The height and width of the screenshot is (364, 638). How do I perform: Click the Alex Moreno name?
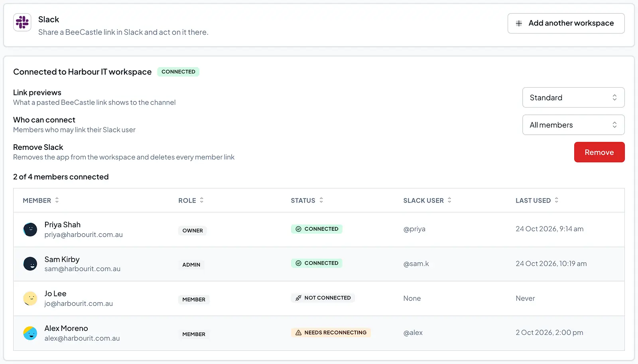coord(66,329)
